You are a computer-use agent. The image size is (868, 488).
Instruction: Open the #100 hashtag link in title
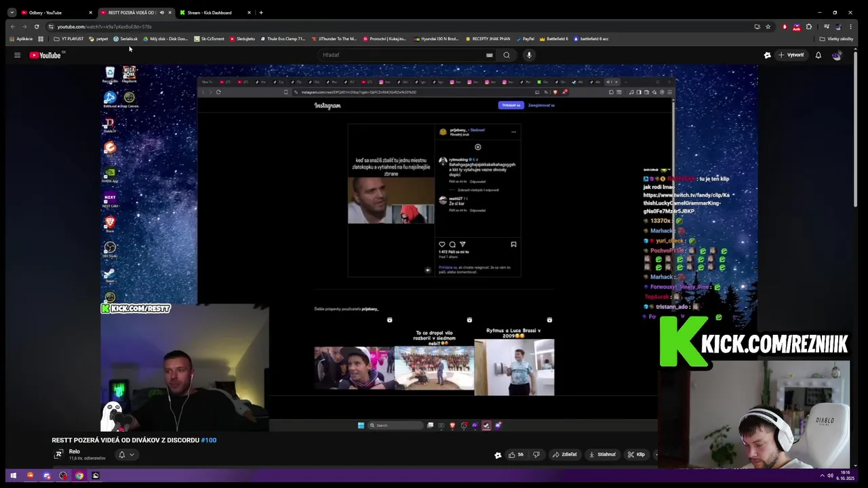[209, 440]
